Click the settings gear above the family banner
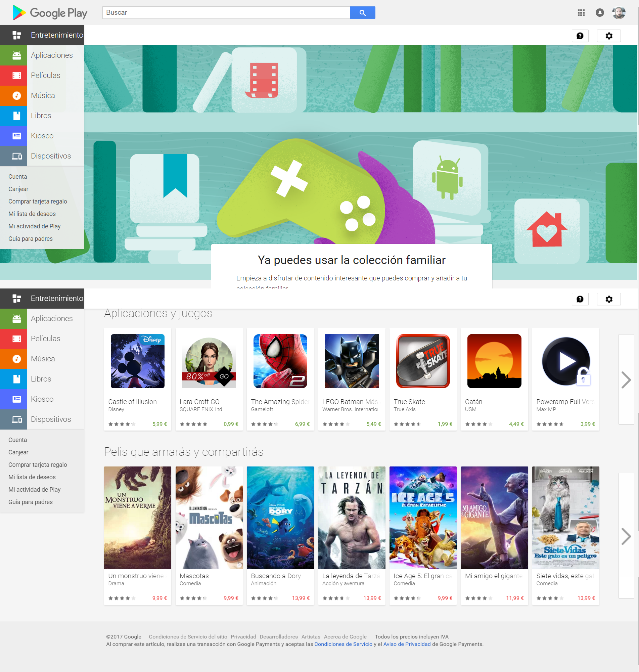 609,36
